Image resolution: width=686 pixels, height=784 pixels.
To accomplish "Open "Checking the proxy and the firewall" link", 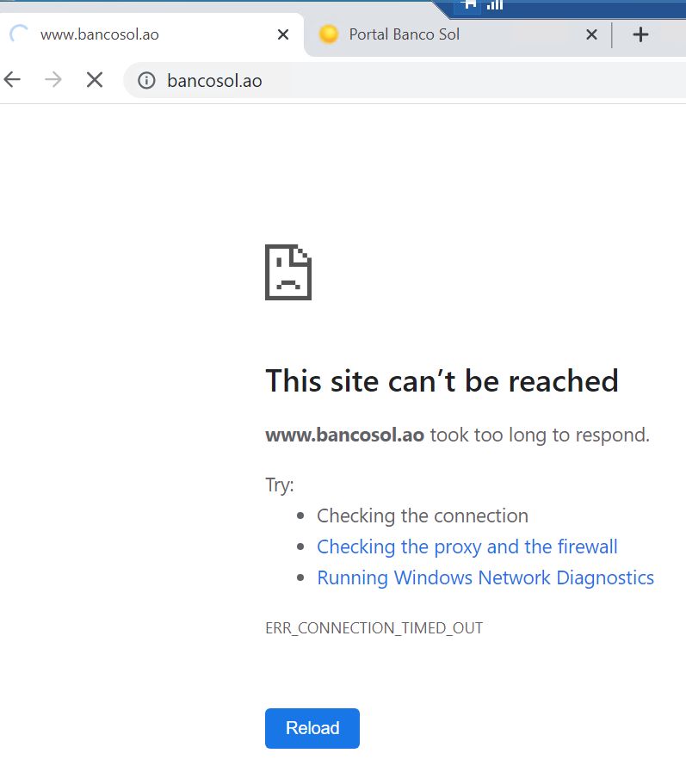I will pyautogui.click(x=467, y=546).
